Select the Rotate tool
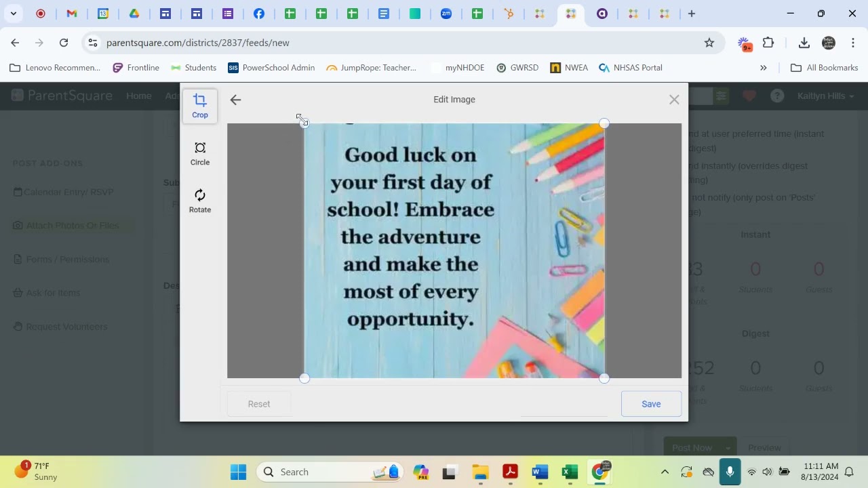The width and height of the screenshot is (868, 488). coord(200,201)
